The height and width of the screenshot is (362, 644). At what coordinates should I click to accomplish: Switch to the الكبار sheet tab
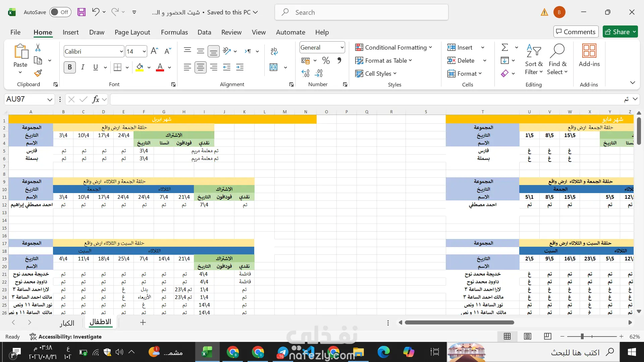[x=67, y=323]
